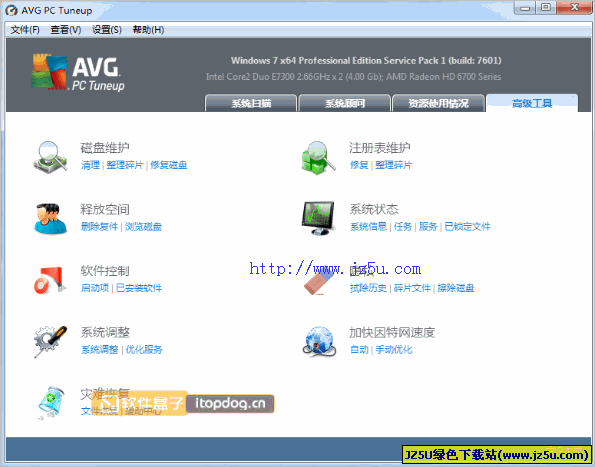Click the recycle bin disaster recovery icon

(x=52, y=403)
